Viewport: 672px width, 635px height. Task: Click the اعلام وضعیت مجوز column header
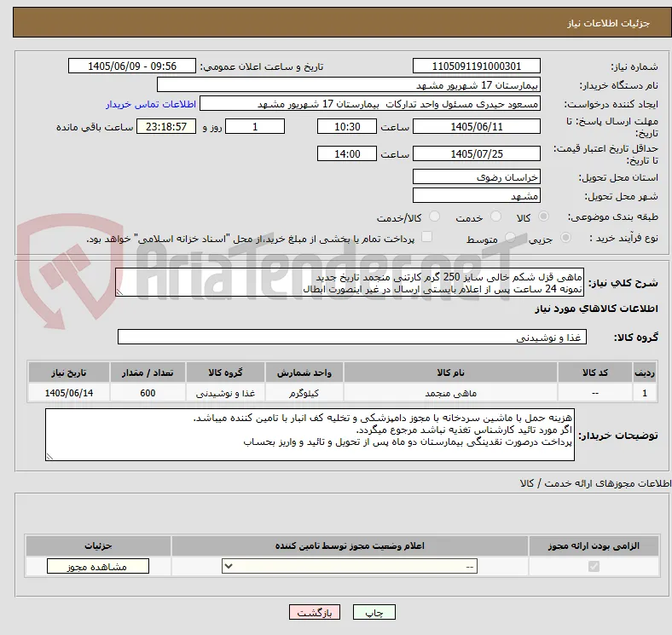point(350,546)
